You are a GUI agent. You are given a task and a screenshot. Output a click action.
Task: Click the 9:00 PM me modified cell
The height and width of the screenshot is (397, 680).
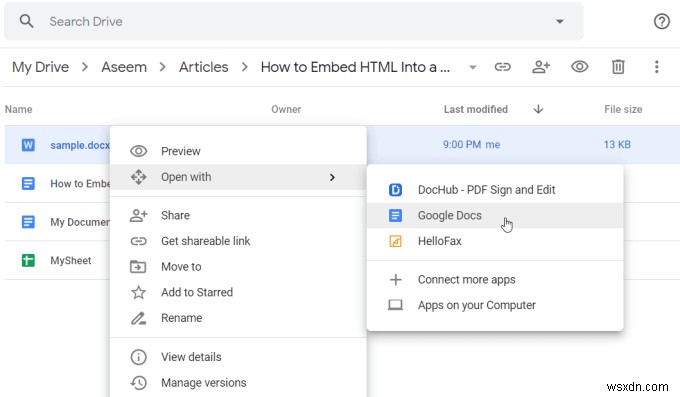pyautogui.click(x=471, y=144)
